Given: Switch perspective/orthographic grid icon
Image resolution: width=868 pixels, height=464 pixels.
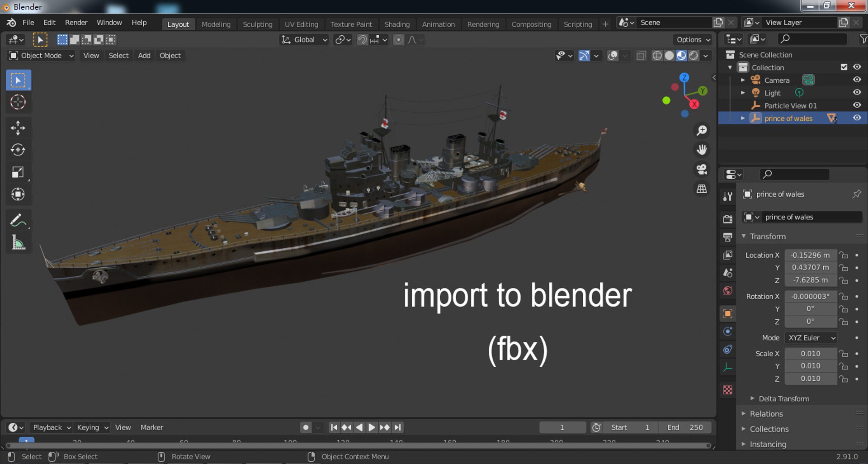Looking at the screenshot, I should (x=702, y=189).
